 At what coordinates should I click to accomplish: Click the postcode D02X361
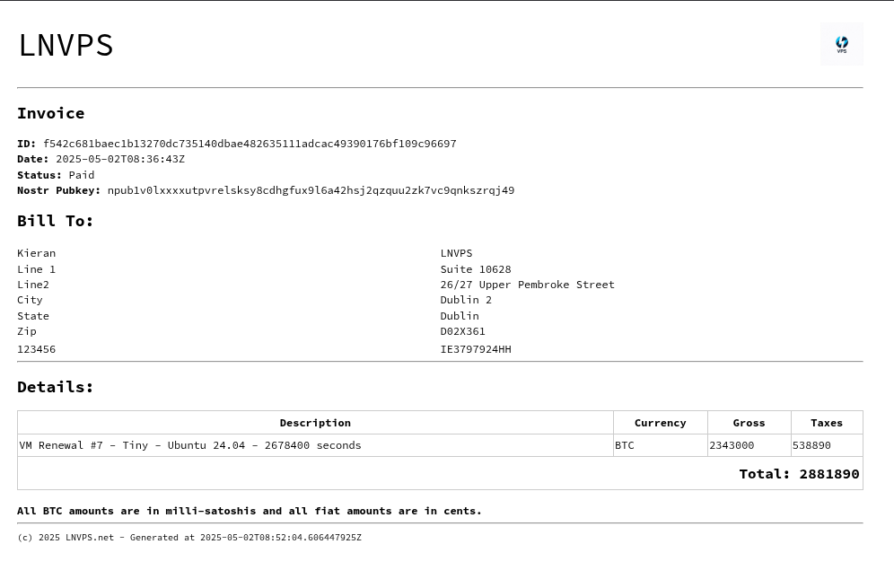coord(462,331)
